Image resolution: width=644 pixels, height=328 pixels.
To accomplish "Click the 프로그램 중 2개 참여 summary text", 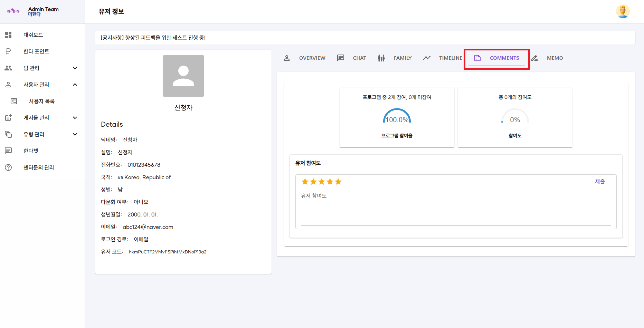I will (397, 97).
